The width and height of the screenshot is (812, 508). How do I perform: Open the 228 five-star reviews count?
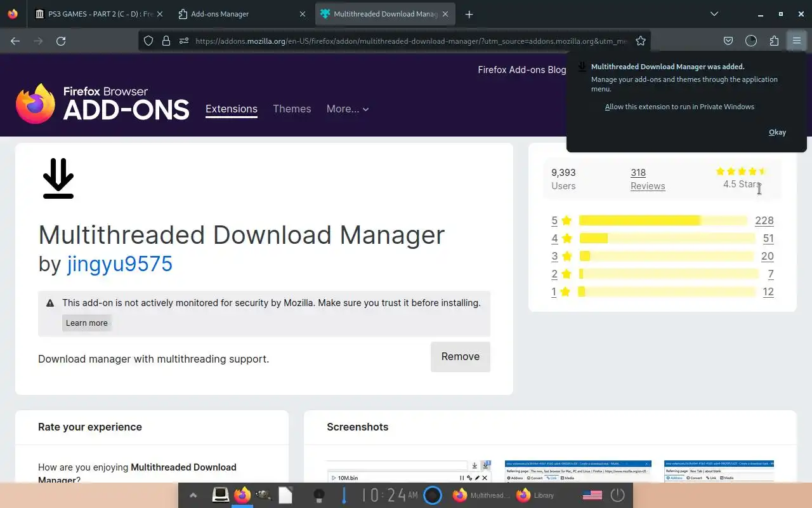764,220
